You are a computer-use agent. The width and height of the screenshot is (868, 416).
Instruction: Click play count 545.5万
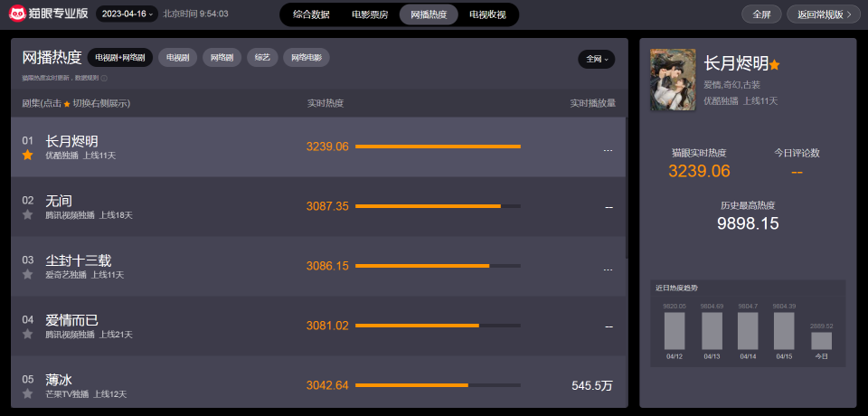tap(592, 385)
